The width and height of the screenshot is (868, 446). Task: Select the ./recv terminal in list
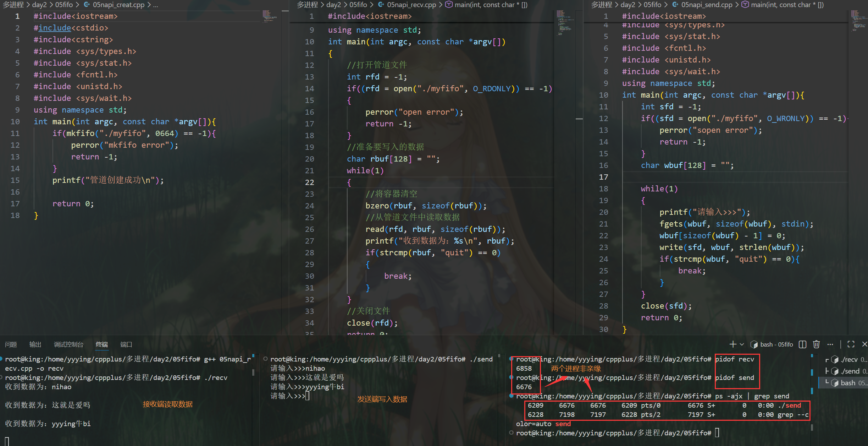850,359
